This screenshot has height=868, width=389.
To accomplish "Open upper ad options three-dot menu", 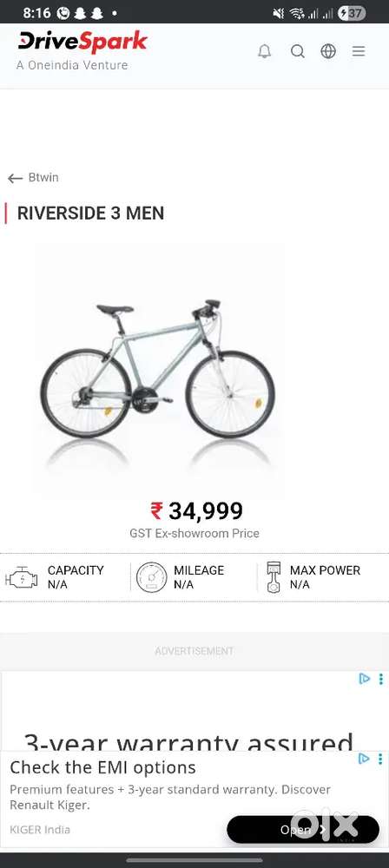I will (x=380, y=679).
